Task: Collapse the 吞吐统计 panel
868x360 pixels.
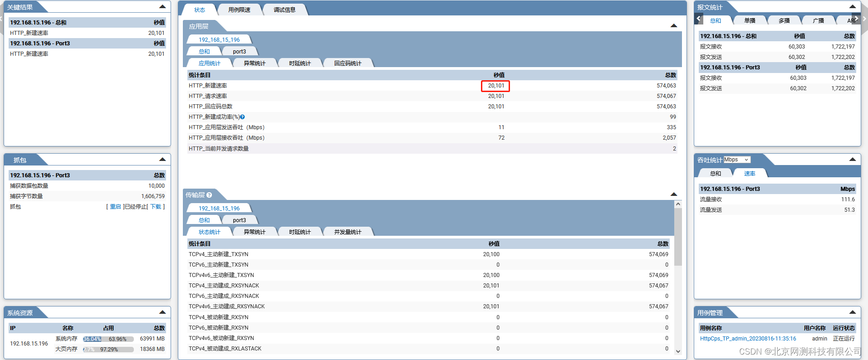Action: (x=853, y=160)
